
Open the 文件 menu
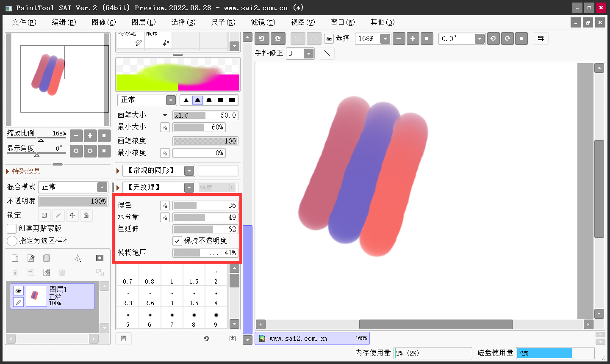pos(24,22)
